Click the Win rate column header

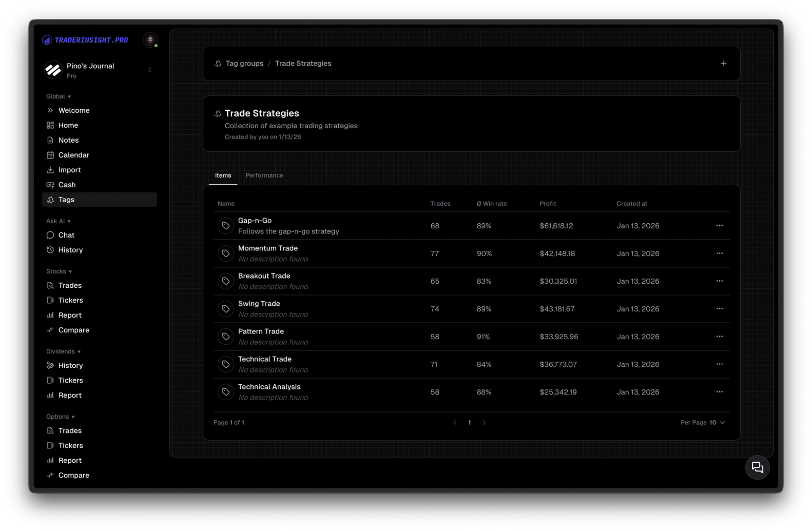(x=491, y=204)
